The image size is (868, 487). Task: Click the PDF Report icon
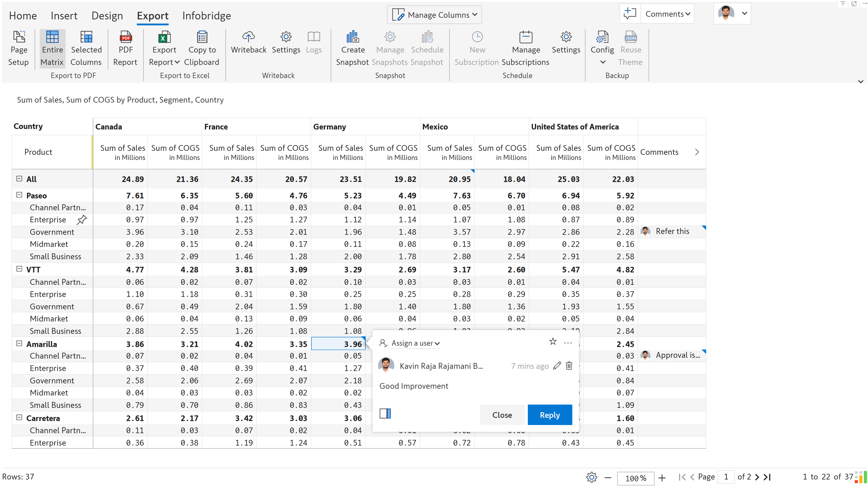tap(125, 37)
